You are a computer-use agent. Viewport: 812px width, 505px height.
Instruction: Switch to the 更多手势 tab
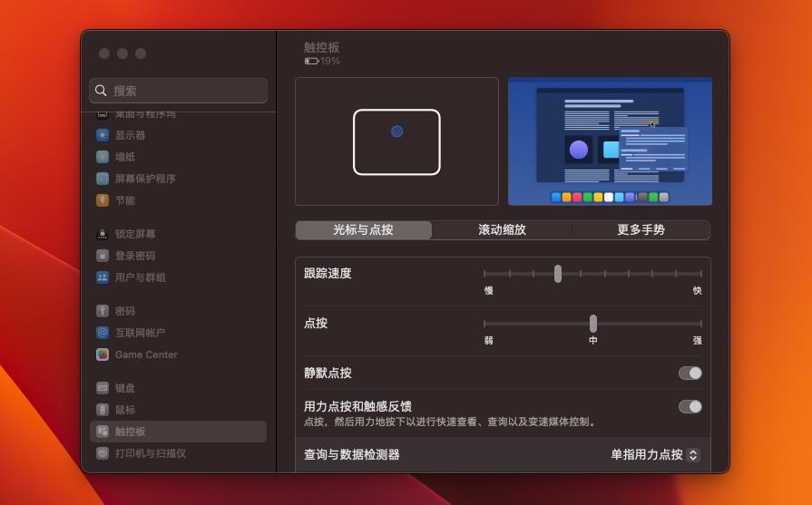pyautogui.click(x=641, y=229)
